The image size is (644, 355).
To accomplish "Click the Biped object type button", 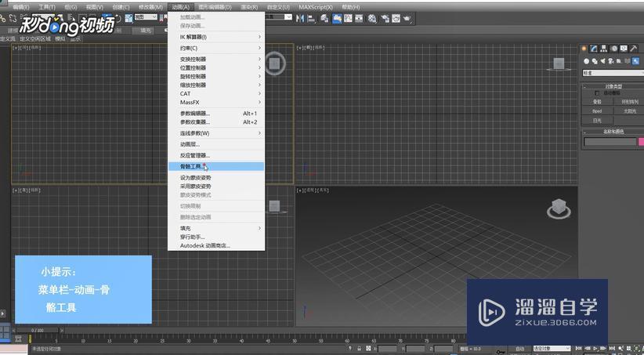I will tap(597, 111).
